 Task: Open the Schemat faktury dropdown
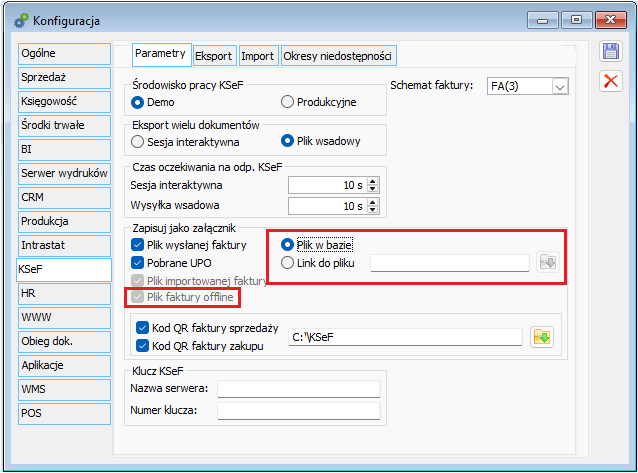pyautogui.click(x=559, y=87)
